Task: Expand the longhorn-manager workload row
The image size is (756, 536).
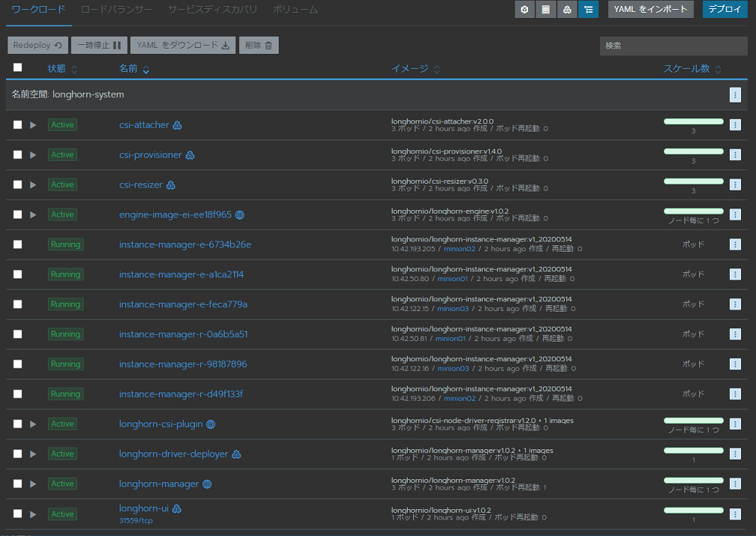Action: tap(33, 484)
